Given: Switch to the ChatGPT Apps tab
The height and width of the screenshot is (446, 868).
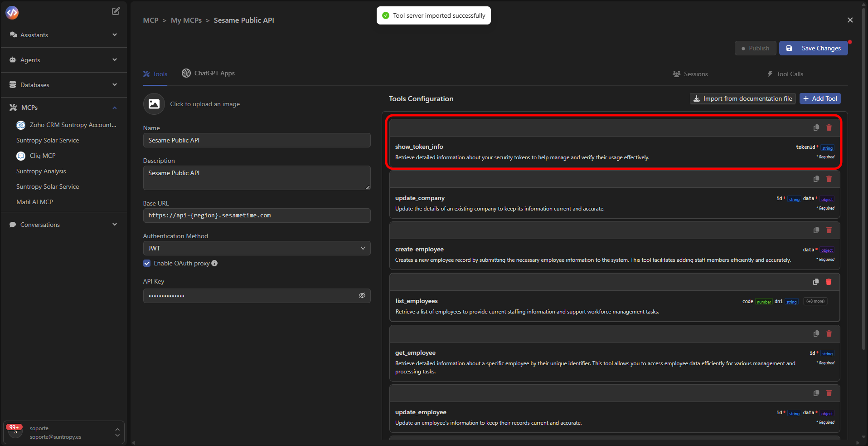Looking at the screenshot, I should (x=208, y=73).
